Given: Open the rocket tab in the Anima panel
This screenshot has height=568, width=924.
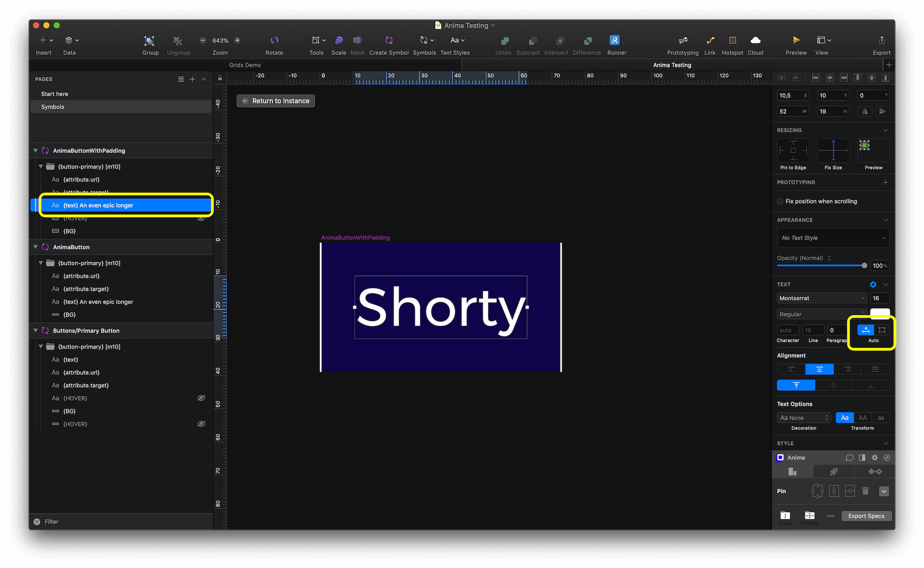Looking at the screenshot, I should point(834,471).
